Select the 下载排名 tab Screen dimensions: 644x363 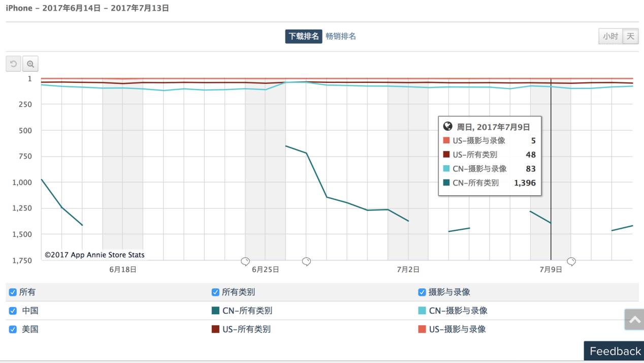click(x=304, y=37)
